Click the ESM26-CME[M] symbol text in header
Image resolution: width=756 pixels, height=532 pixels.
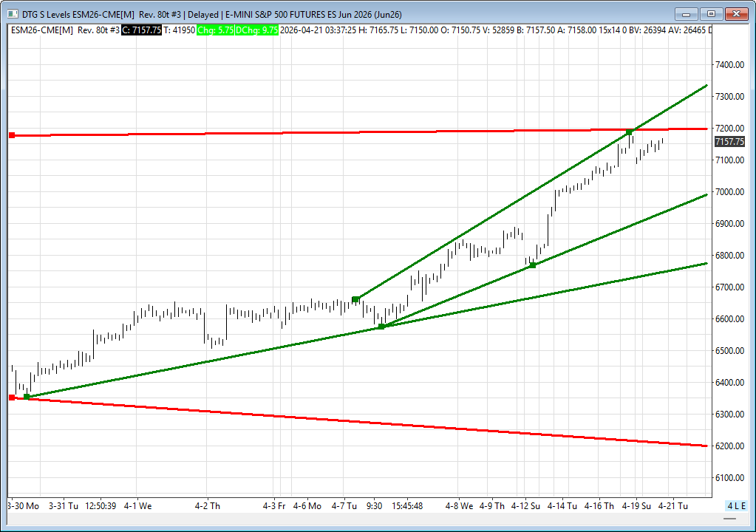43,30
